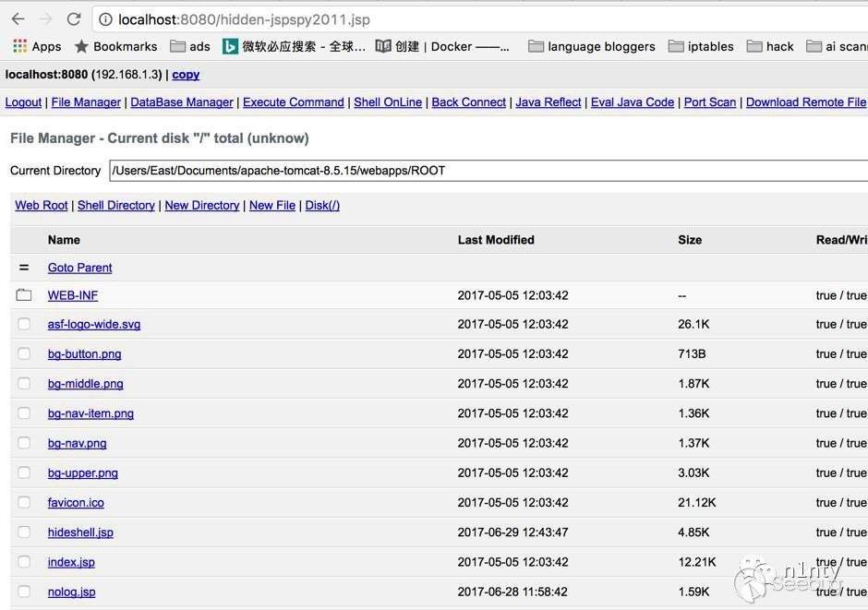Open the iptables bookmark folder
Screen dimensions: 868x610
point(701,46)
